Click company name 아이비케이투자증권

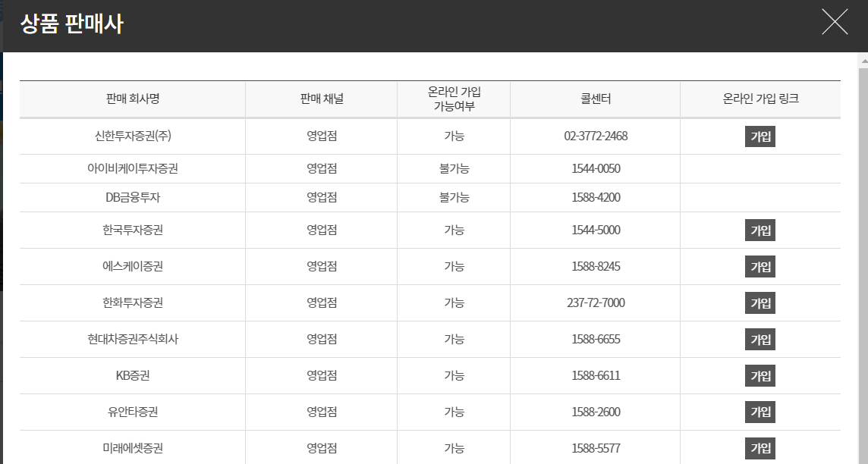(x=133, y=168)
